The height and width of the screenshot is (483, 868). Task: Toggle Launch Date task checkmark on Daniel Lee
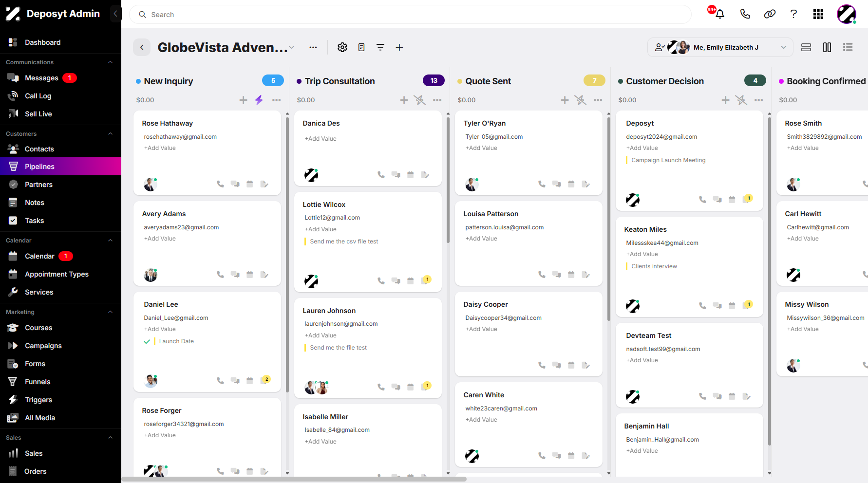point(147,341)
